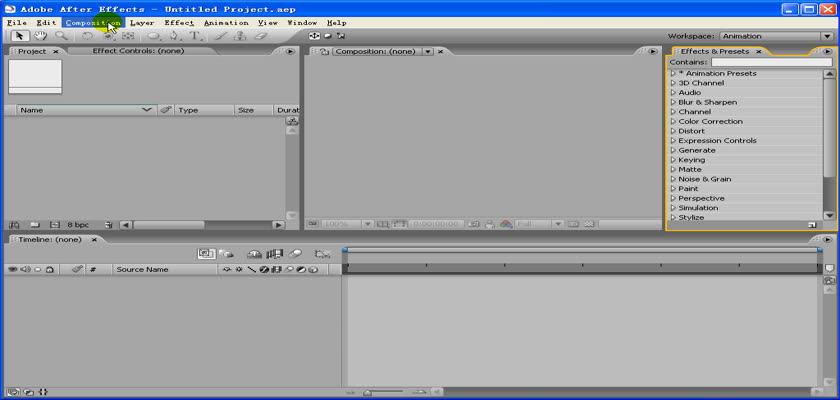
Task: Open Effects & Presets panel options arrow
Action: click(x=828, y=51)
